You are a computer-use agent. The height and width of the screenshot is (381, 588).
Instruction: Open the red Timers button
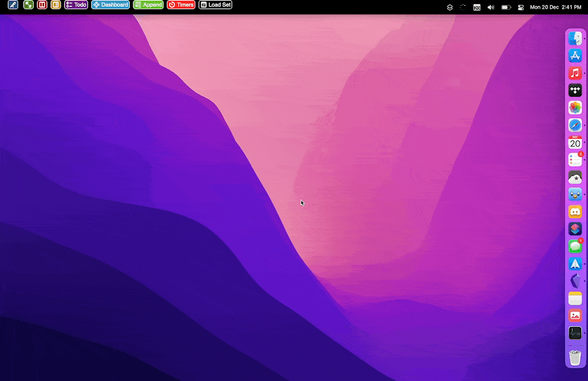[181, 5]
